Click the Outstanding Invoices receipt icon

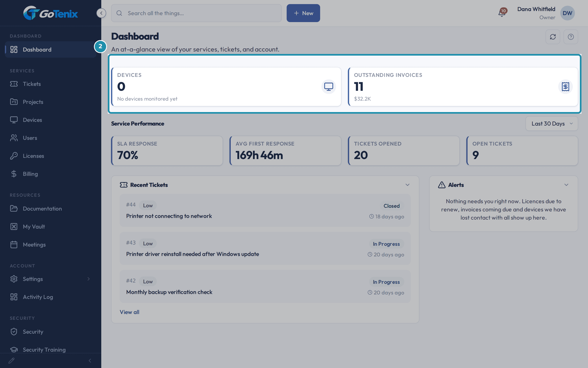(565, 87)
